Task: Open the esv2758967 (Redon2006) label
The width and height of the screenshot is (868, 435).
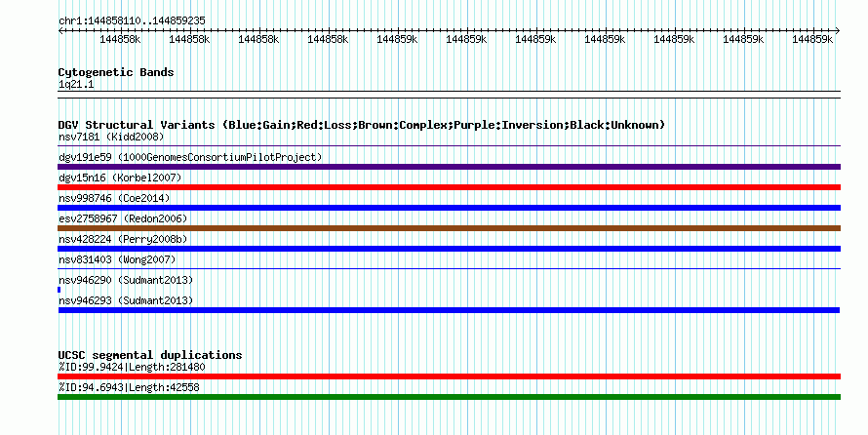Action: (x=123, y=218)
